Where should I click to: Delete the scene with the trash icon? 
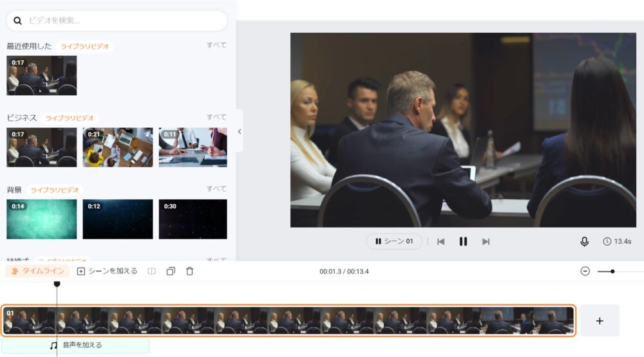point(189,271)
